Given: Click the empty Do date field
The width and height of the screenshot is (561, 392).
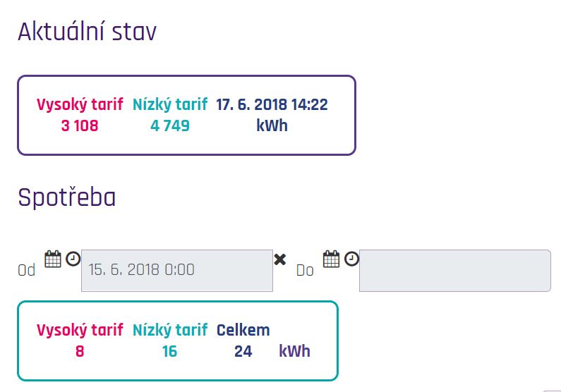Looking at the screenshot, I should 455,271.
